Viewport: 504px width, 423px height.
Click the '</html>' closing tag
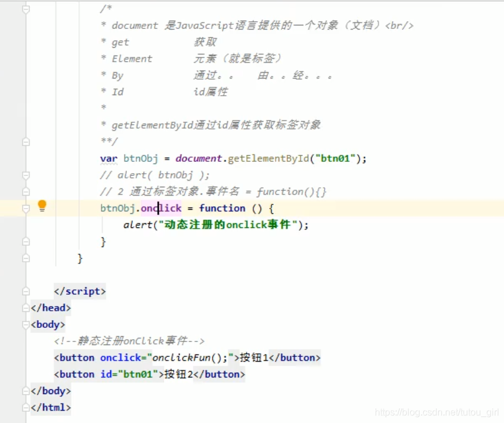tap(51, 408)
